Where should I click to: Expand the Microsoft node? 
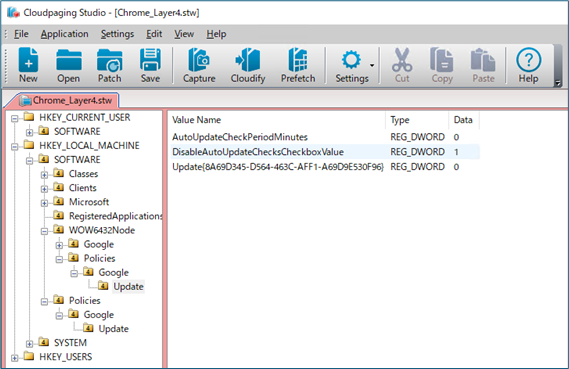click(x=44, y=203)
